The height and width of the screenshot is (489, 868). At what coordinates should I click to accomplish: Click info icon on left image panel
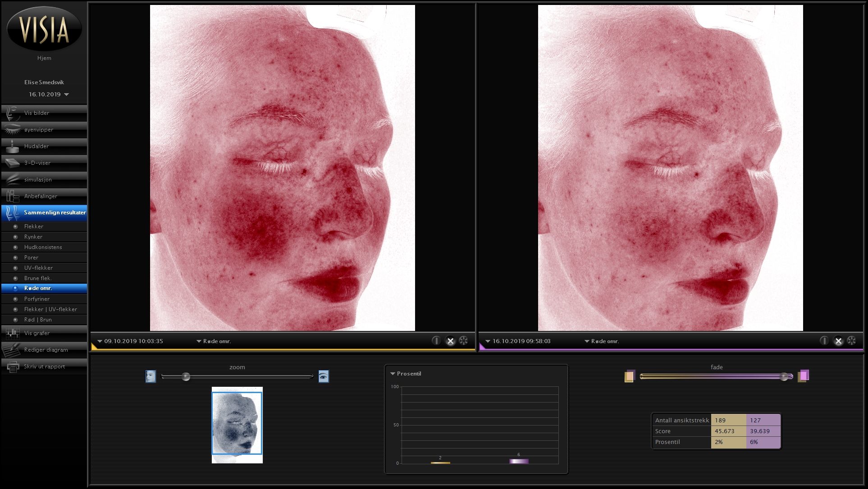point(436,341)
